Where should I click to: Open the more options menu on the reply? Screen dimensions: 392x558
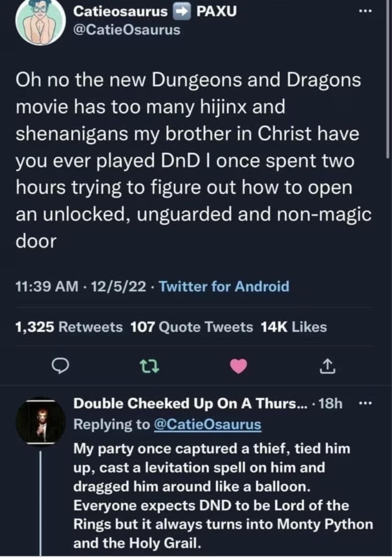pyautogui.click(x=366, y=403)
